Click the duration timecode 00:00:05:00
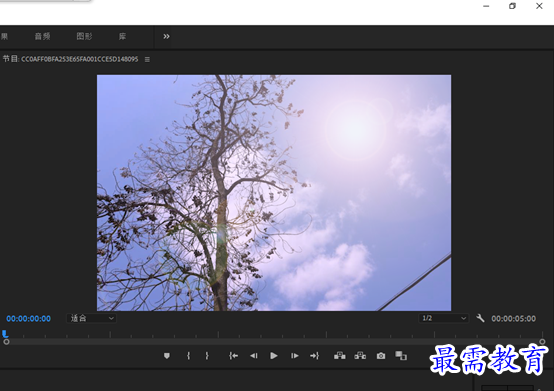 click(x=513, y=319)
